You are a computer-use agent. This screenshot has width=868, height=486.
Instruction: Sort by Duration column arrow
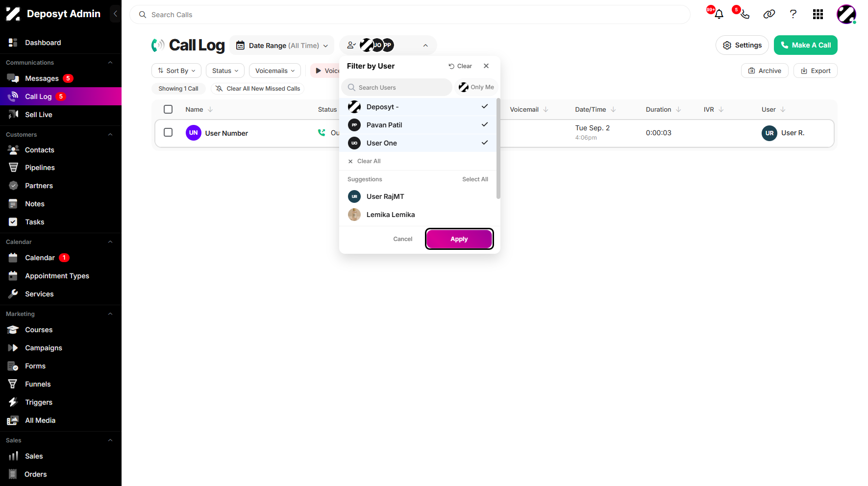point(678,109)
